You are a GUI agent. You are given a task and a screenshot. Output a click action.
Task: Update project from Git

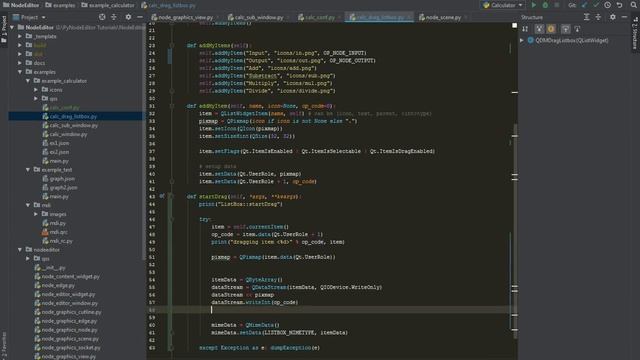tap(584, 5)
